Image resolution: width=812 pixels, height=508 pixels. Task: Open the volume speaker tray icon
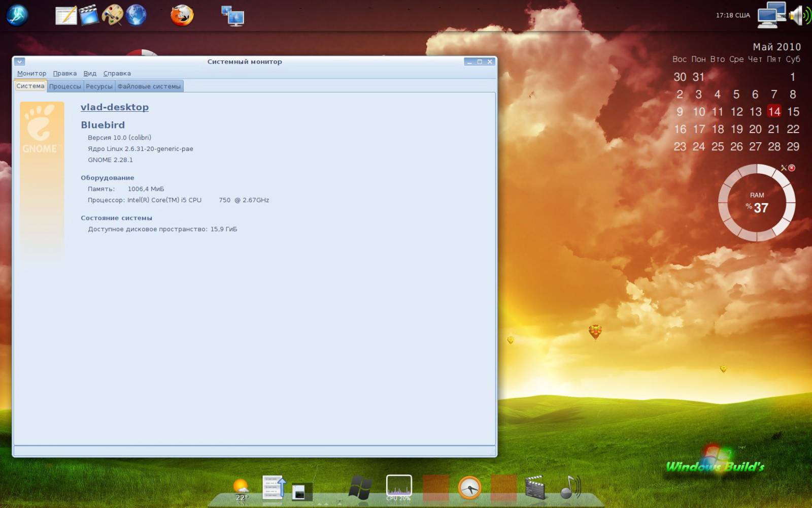tap(800, 15)
